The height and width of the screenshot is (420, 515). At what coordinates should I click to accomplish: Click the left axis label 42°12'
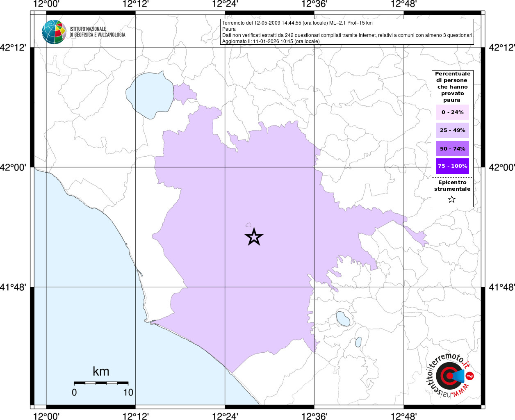tap(13, 48)
